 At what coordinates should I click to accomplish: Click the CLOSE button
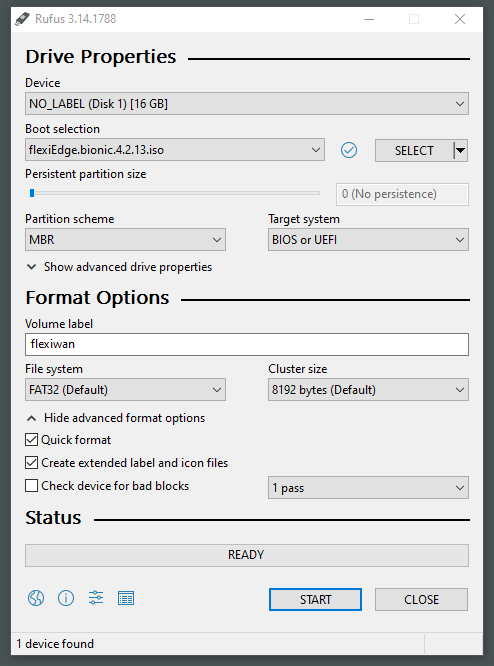pos(421,599)
